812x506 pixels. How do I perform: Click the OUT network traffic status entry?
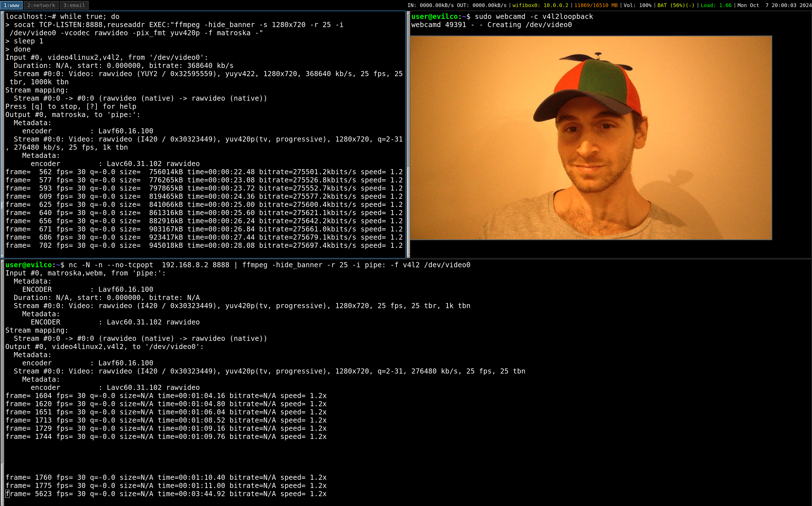click(x=482, y=5)
